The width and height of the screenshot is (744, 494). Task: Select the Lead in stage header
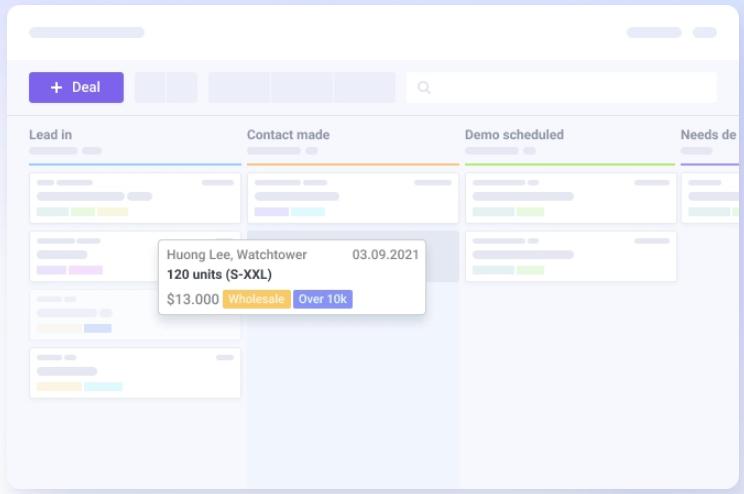coord(51,135)
